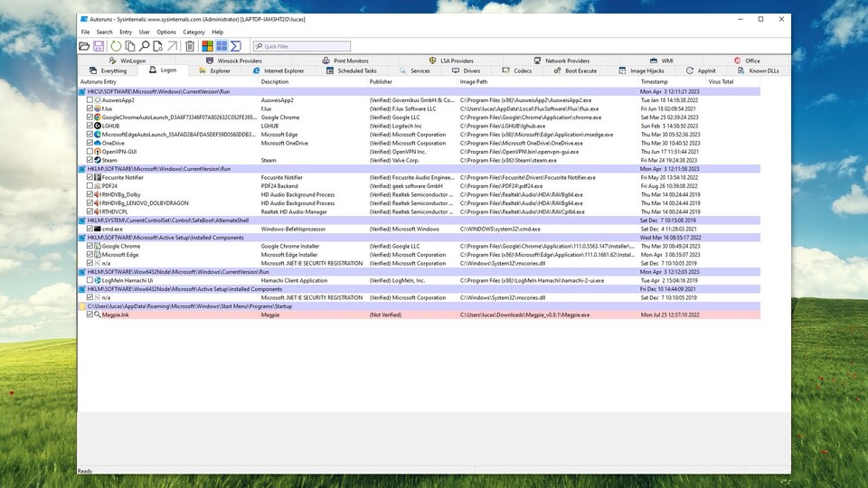Switch to the WinLogon tab

pos(127,61)
